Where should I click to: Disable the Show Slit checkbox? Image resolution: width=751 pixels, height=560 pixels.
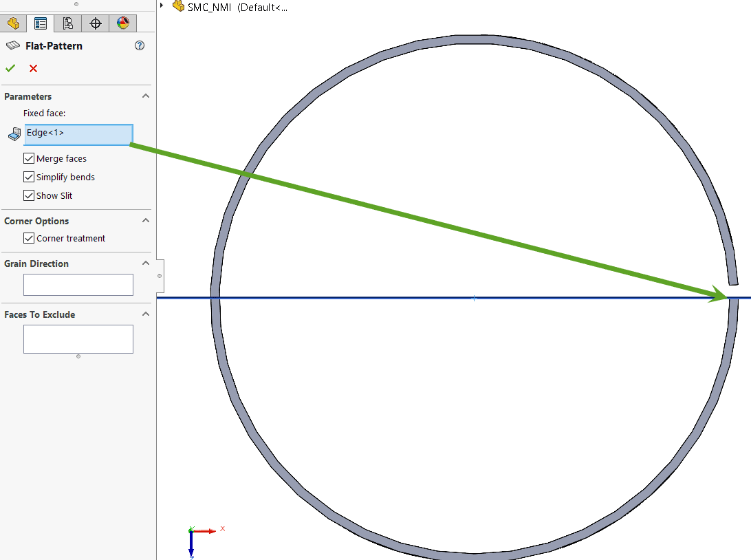pos(29,195)
